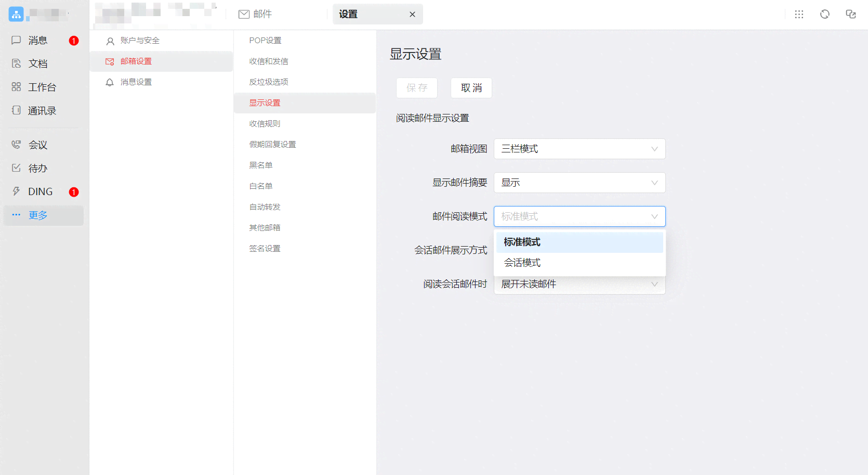The height and width of the screenshot is (475, 868).
Task: Open 自动转发 settings page
Action: click(x=305, y=207)
